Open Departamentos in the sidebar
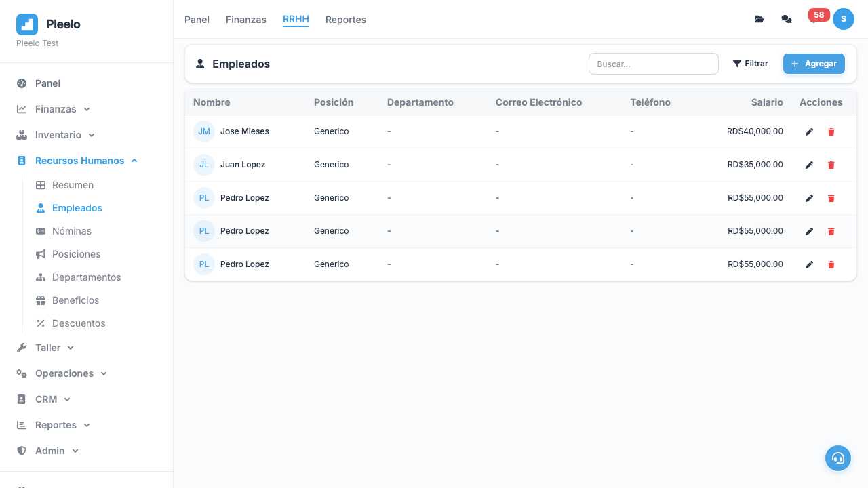 click(86, 277)
